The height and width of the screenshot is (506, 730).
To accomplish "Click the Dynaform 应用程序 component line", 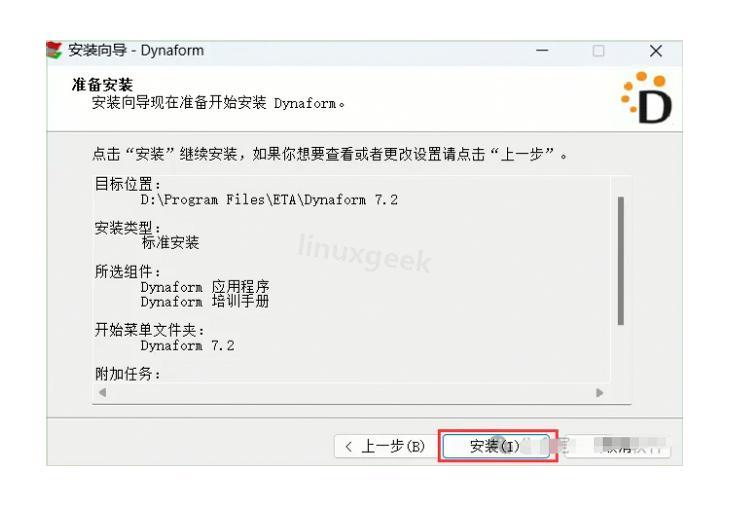I will point(205,286).
